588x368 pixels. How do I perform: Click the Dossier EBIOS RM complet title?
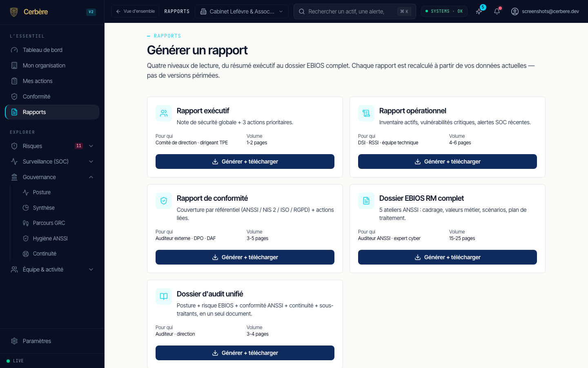(x=421, y=198)
